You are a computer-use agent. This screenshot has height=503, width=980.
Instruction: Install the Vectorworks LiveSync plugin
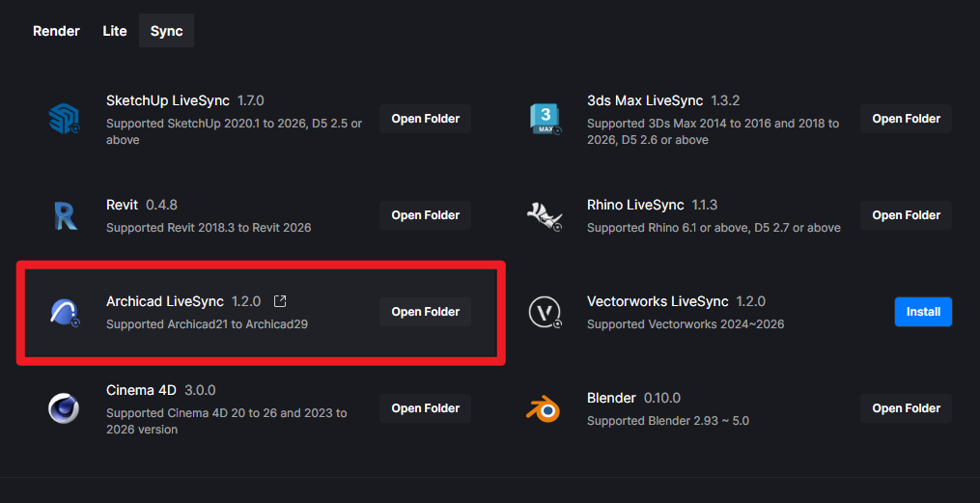pos(923,312)
